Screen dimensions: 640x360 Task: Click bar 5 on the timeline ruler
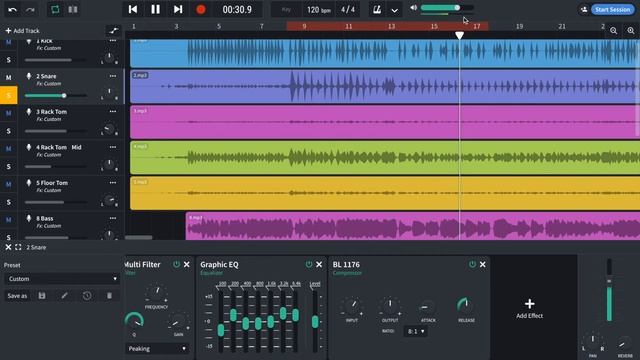[x=219, y=27]
